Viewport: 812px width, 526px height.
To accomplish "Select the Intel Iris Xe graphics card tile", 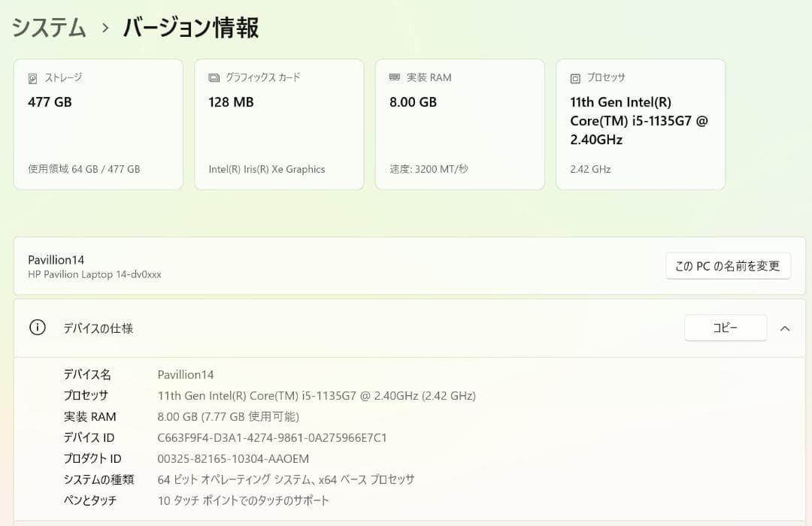I will tap(279, 124).
